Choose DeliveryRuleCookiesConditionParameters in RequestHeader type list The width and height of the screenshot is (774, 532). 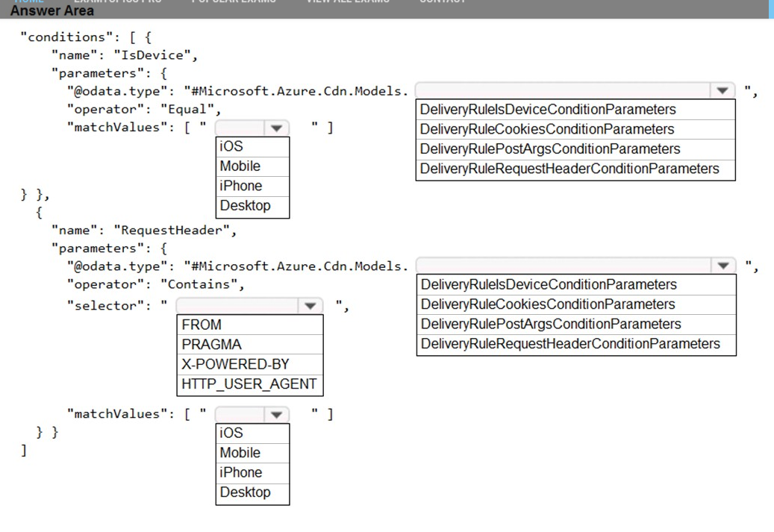[x=576, y=304]
